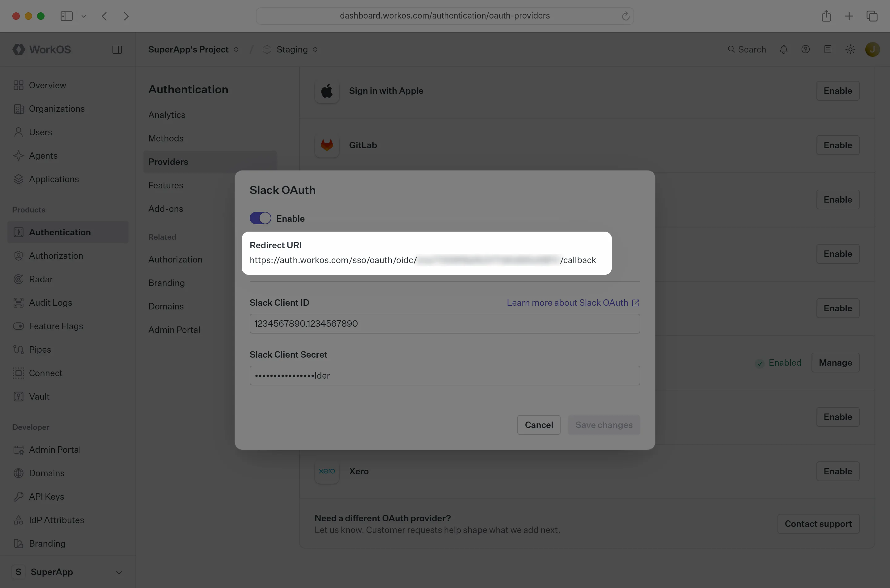Click Save changes button
The image size is (890, 588).
tap(604, 425)
